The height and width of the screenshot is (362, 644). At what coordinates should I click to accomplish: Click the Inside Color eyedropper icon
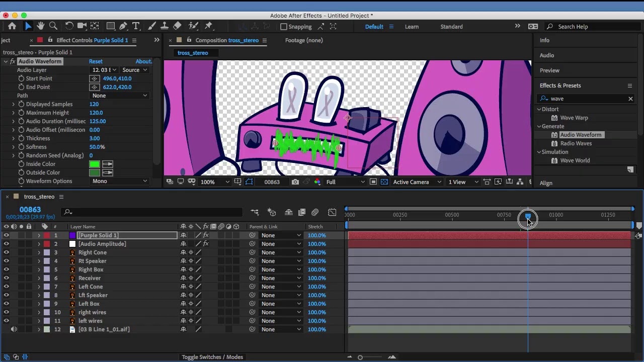(107, 164)
